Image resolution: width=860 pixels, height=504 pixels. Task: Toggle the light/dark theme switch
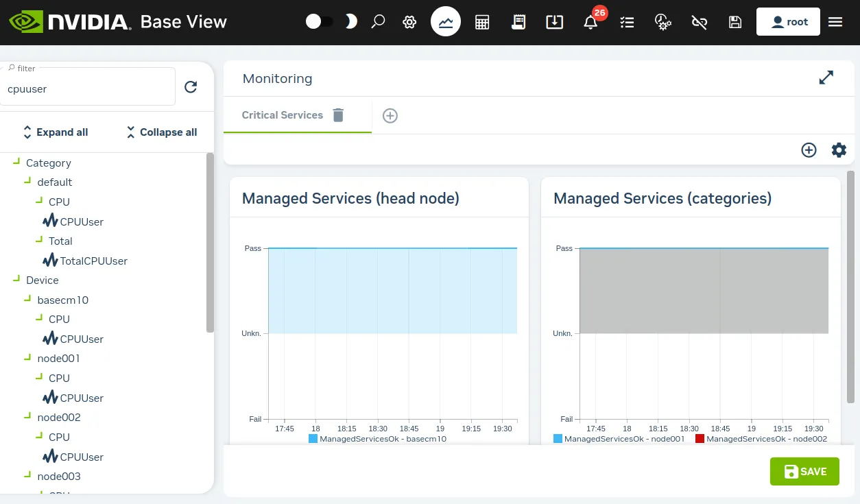pyautogui.click(x=320, y=22)
